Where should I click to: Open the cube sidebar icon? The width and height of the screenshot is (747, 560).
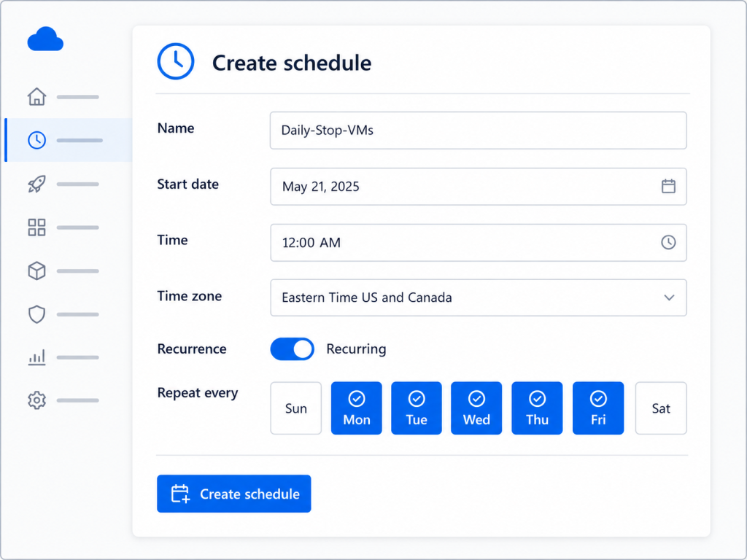(36, 271)
